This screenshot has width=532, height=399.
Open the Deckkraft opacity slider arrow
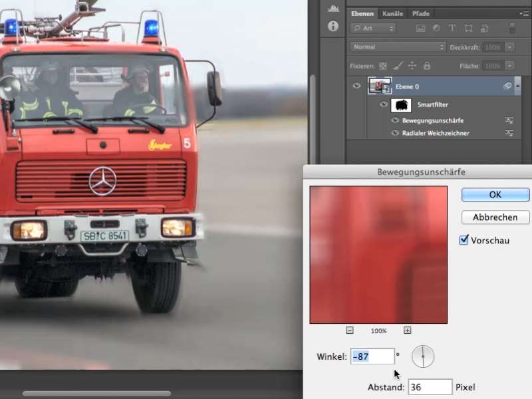coord(509,47)
